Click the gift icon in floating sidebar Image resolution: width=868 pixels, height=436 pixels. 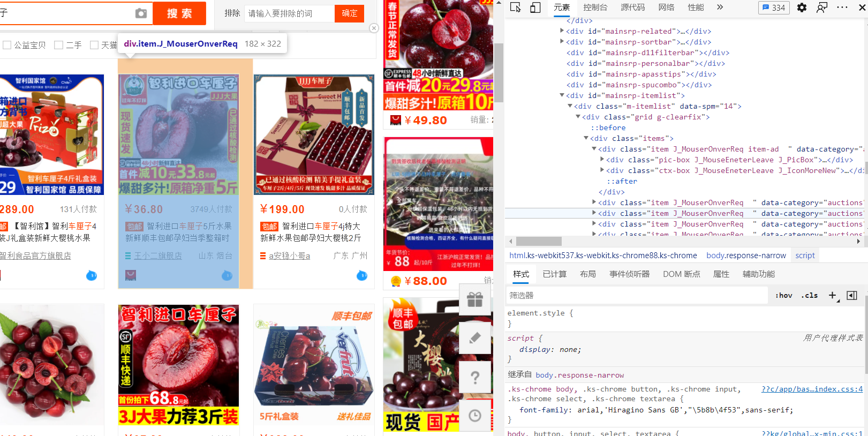(x=475, y=299)
